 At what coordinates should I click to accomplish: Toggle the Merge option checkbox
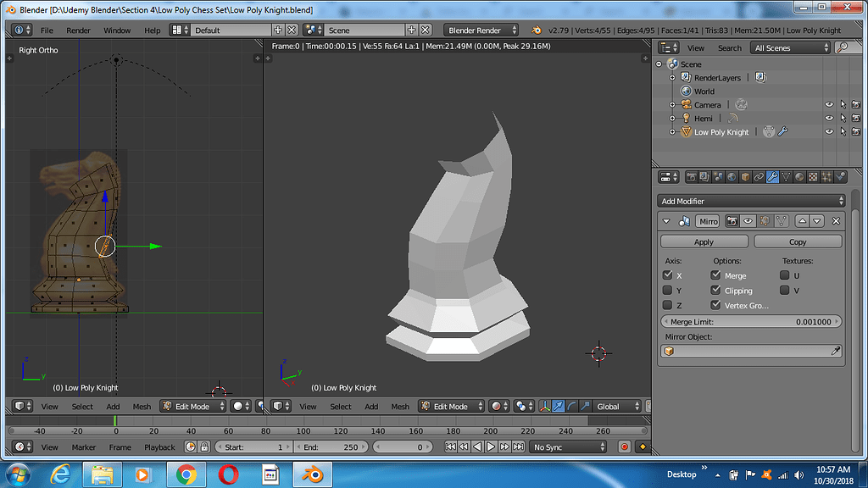click(715, 275)
